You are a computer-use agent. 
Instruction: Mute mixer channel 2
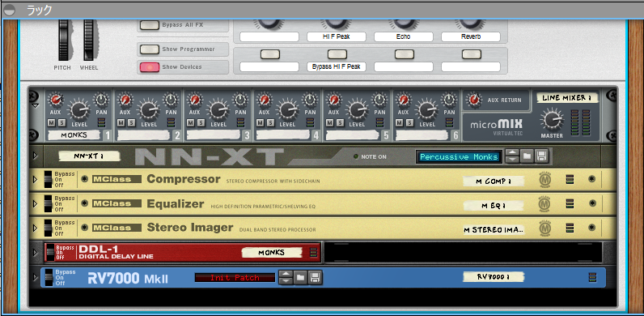[121, 122]
